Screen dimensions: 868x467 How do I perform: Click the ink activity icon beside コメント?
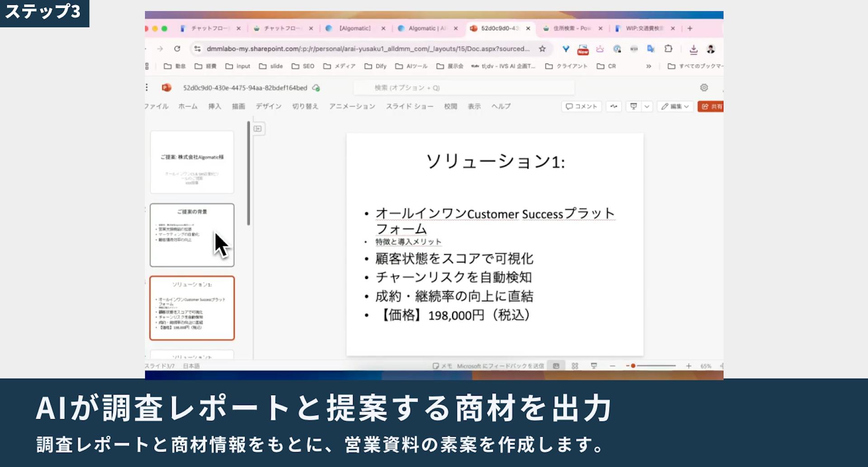pos(613,106)
